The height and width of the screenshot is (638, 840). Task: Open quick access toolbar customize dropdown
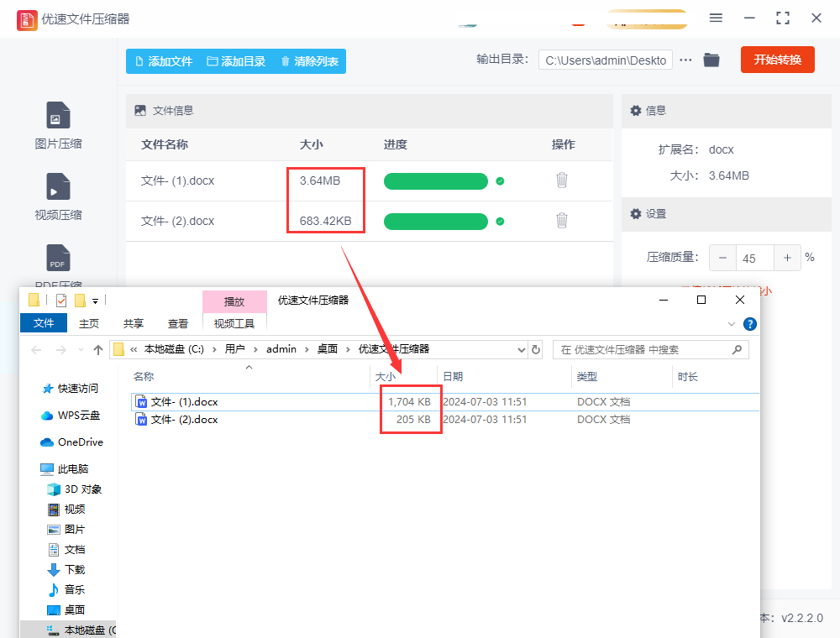tap(95, 301)
